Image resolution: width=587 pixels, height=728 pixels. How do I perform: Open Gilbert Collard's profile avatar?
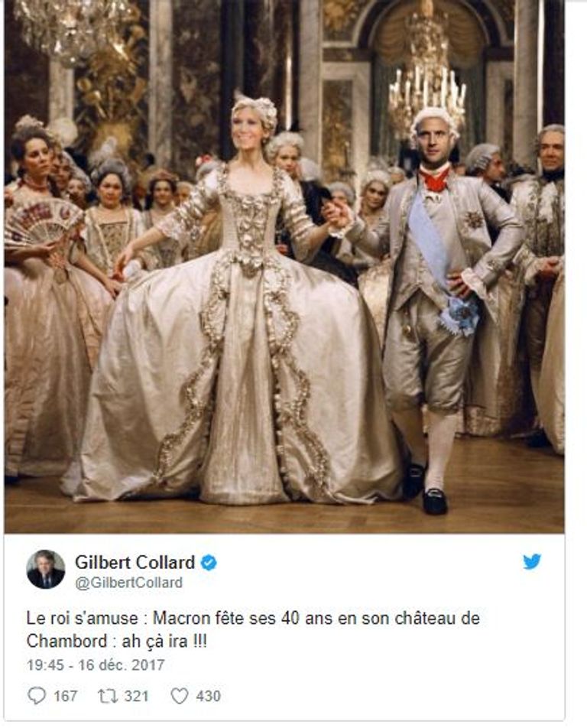pyautogui.click(x=45, y=569)
